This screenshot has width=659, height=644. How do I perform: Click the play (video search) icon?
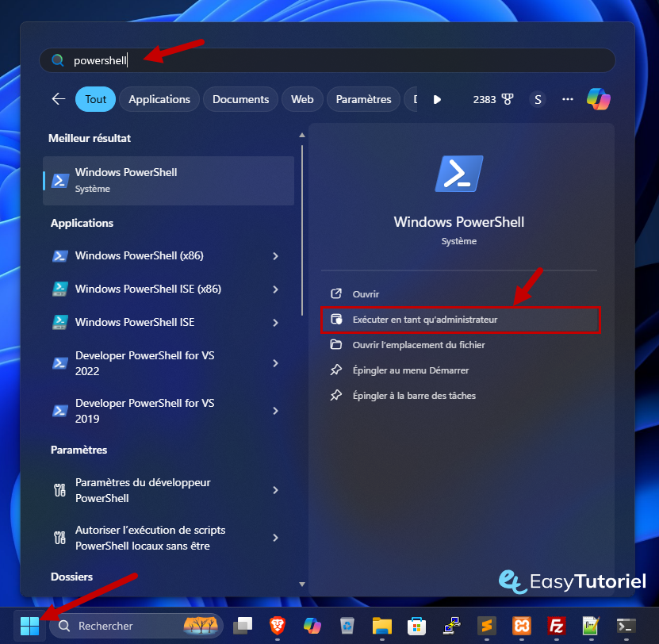[437, 99]
